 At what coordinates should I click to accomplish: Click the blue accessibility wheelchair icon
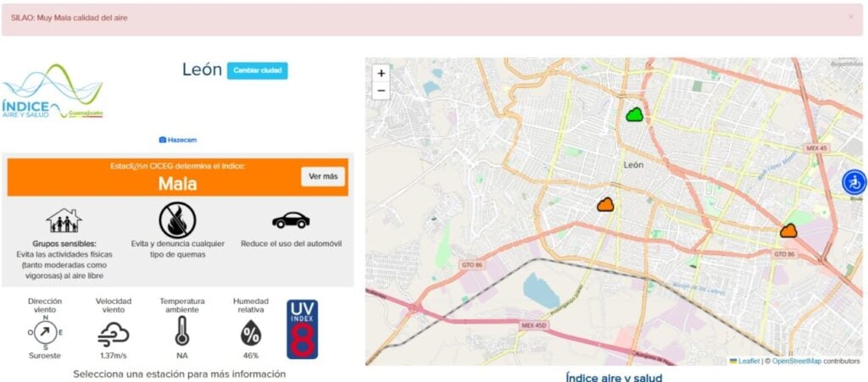tap(854, 182)
